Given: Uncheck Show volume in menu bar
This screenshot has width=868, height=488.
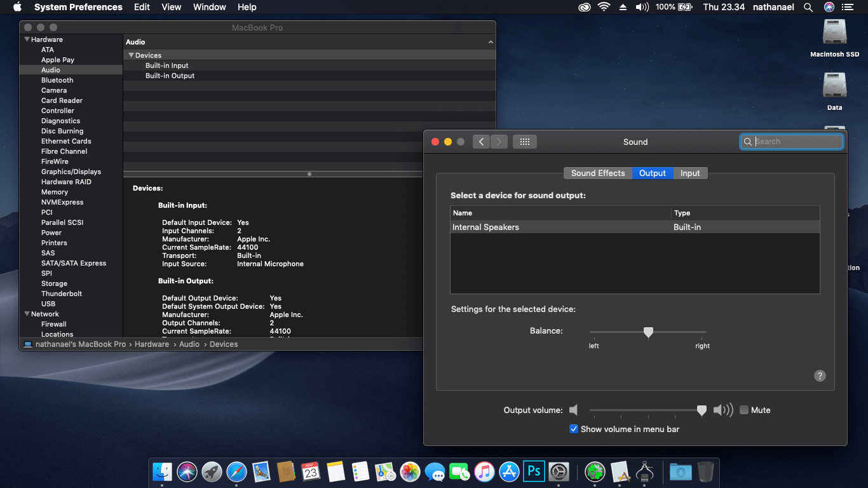Looking at the screenshot, I should tap(574, 429).
